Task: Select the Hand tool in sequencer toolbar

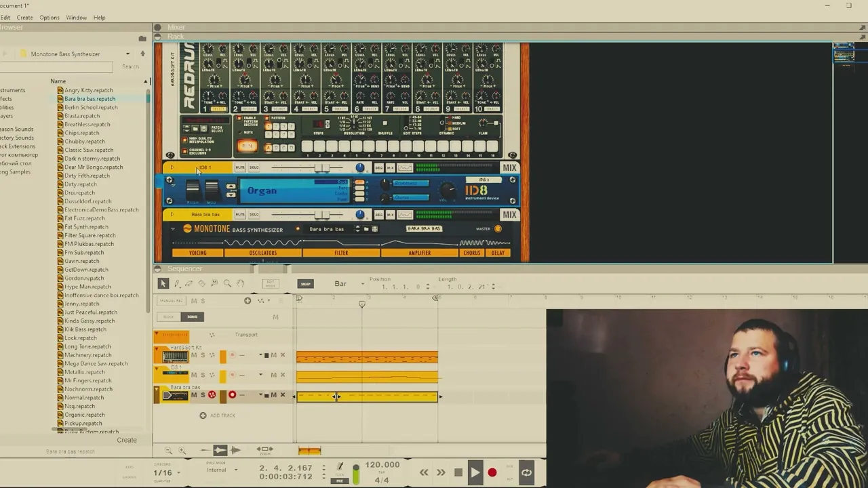Action: (x=240, y=283)
